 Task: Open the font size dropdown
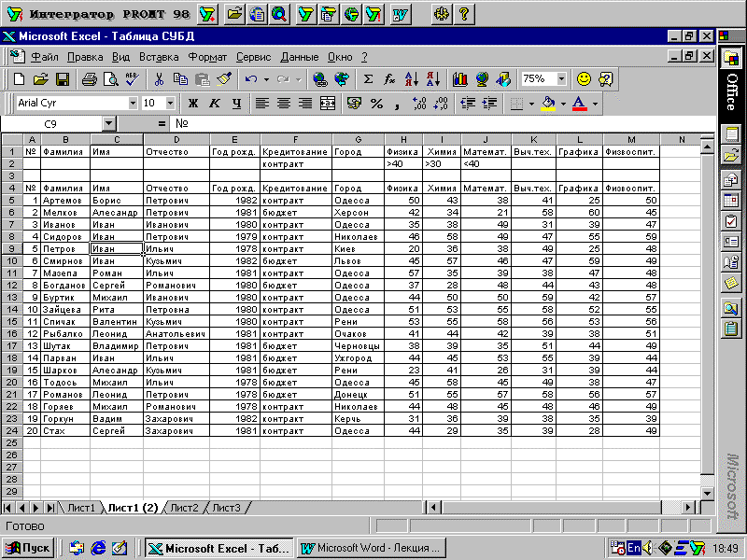(x=170, y=103)
